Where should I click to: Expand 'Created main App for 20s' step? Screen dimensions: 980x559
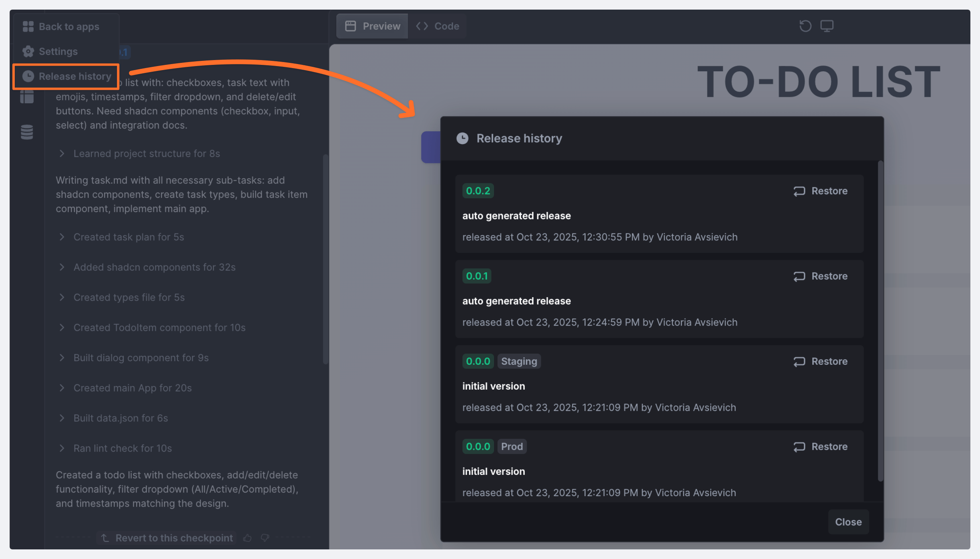point(62,388)
